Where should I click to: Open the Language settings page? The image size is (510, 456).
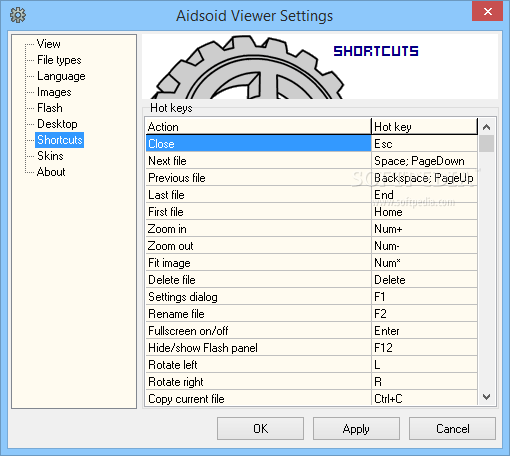point(61,76)
